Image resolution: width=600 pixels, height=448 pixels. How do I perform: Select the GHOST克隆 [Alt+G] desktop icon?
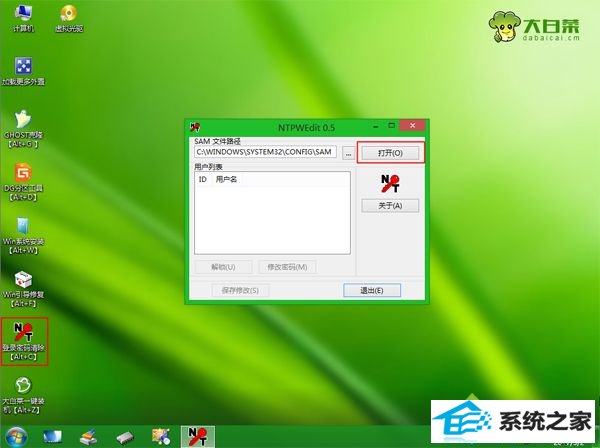coord(23,129)
